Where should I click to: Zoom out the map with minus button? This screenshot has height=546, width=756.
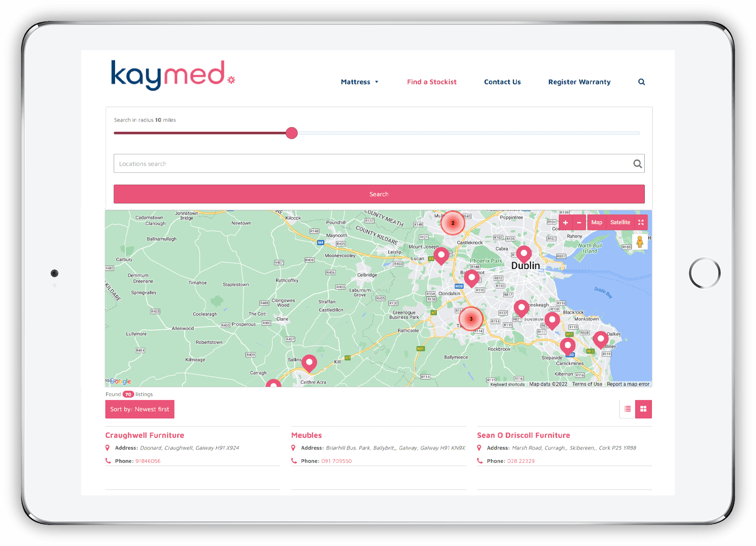[579, 222]
